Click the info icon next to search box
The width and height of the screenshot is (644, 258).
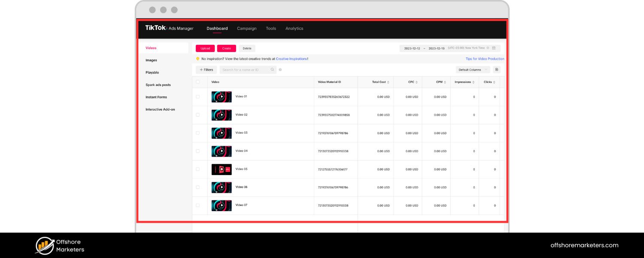[280, 70]
